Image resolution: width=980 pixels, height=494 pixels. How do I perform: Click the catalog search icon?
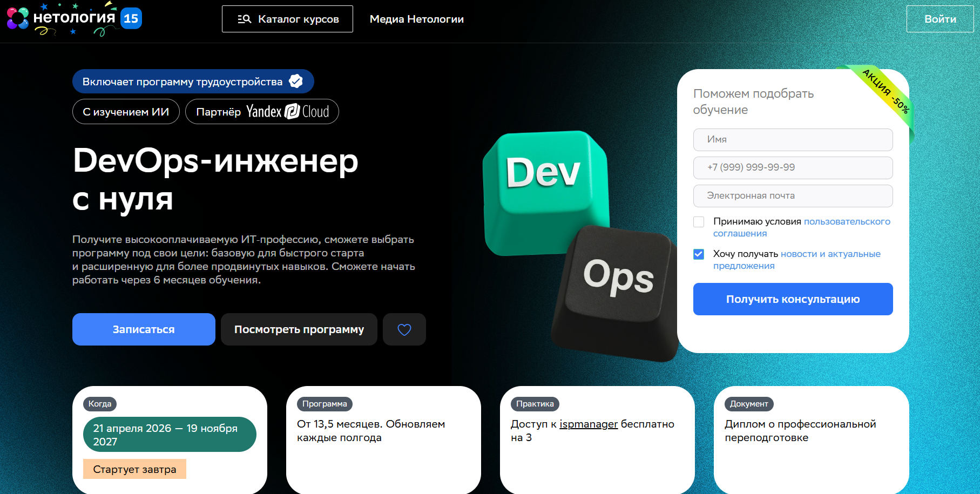[245, 19]
